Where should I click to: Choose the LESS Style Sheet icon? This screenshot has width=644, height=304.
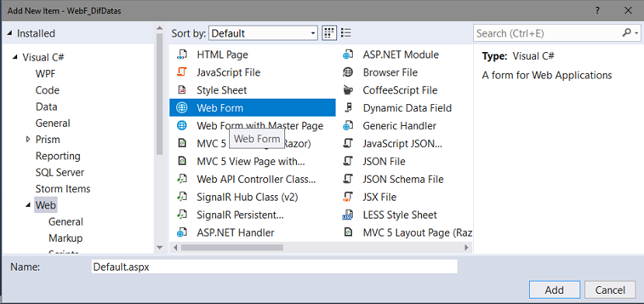[x=348, y=215]
